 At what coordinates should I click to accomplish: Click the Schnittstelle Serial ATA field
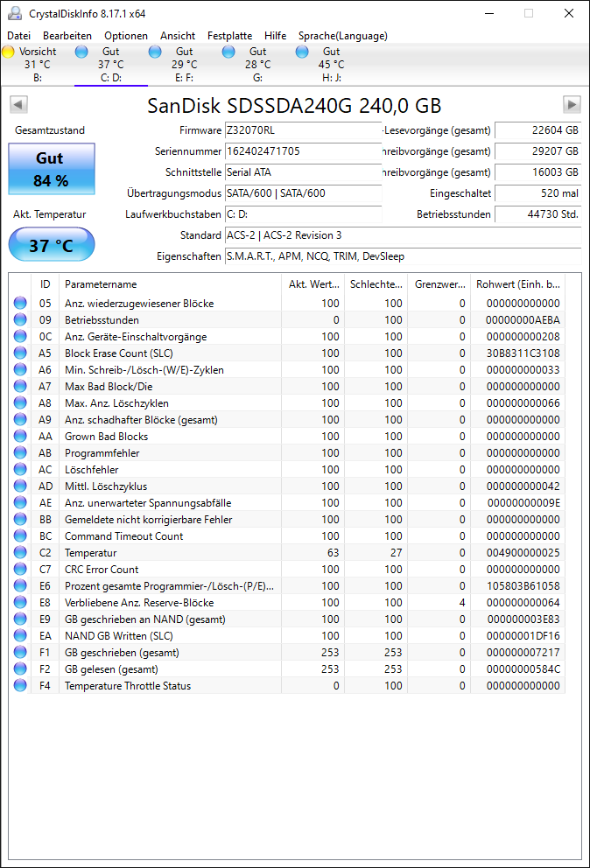click(x=303, y=172)
